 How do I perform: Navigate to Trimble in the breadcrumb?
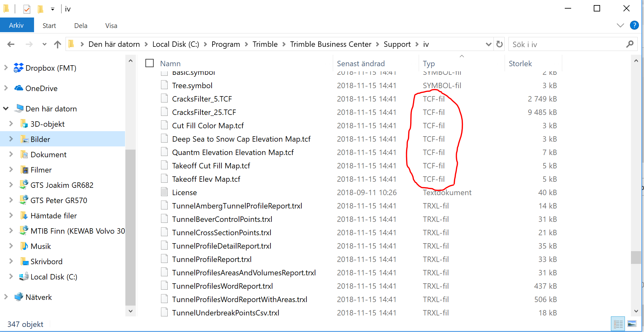265,44
